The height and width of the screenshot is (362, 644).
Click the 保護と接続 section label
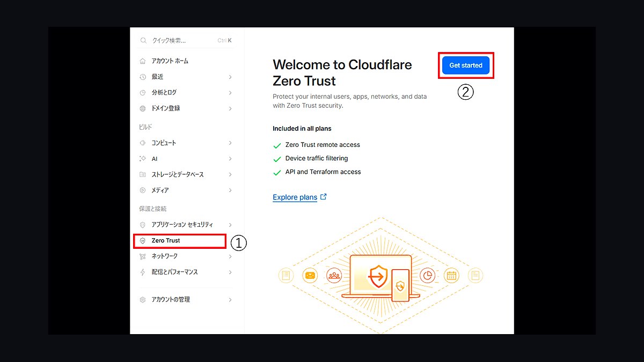[153, 209]
